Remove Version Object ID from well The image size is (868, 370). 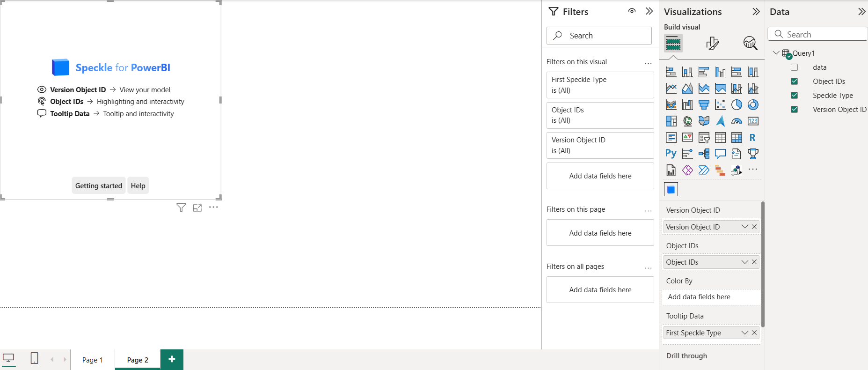pyautogui.click(x=754, y=227)
